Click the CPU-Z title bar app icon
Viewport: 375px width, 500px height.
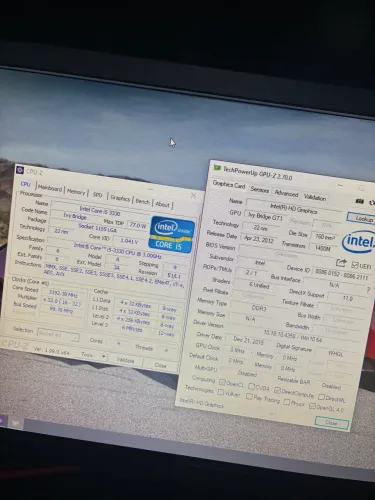(20, 170)
